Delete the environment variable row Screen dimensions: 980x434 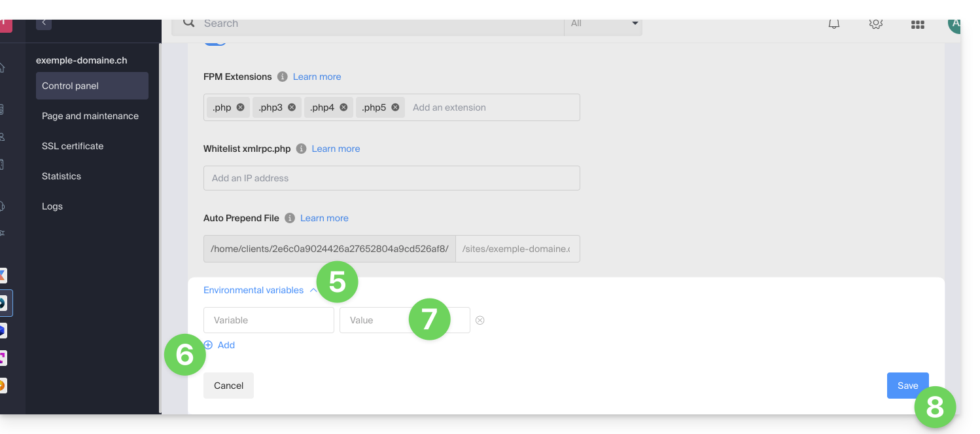click(x=480, y=320)
